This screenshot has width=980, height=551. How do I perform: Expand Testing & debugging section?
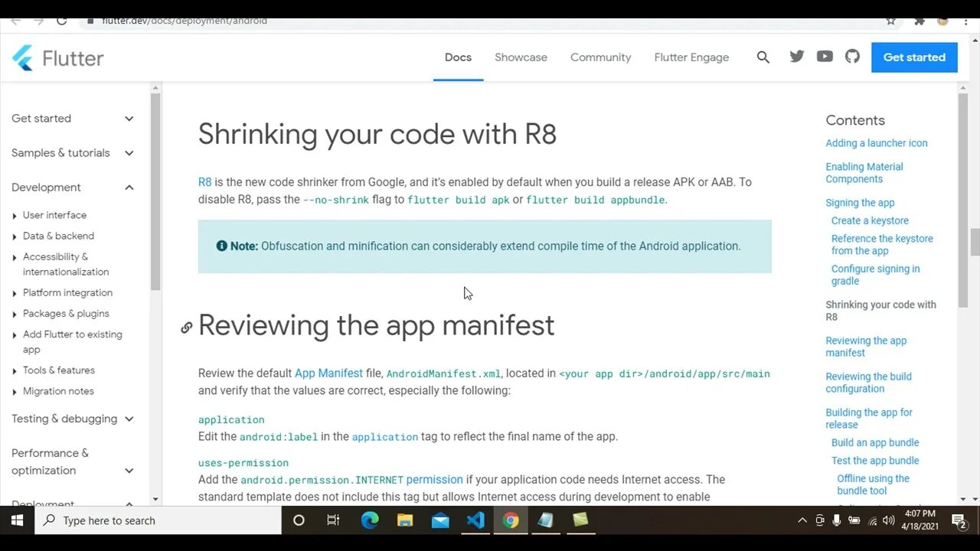pos(73,419)
